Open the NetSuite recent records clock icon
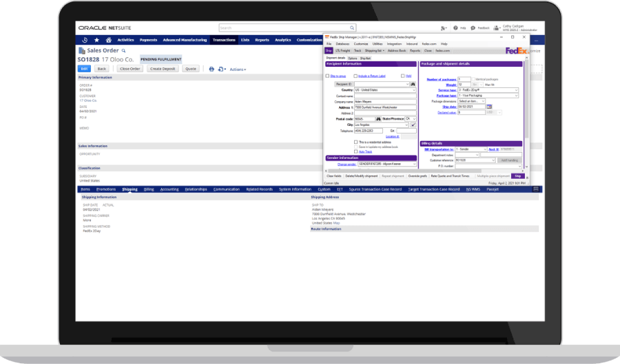 coord(85,40)
